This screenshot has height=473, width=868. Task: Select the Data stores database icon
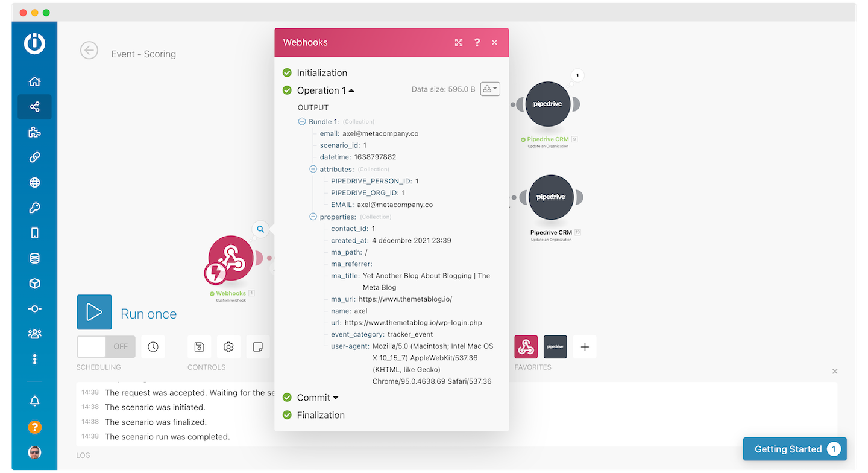click(x=34, y=258)
